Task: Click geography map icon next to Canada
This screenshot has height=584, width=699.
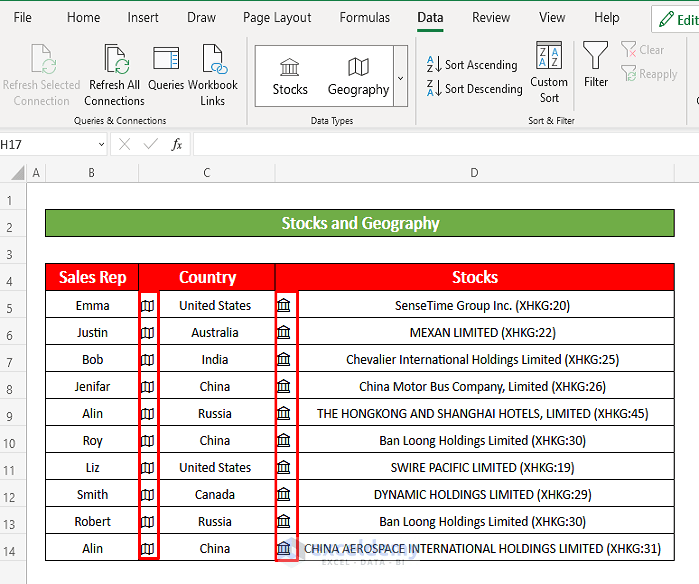Action: (x=148, y=495)
